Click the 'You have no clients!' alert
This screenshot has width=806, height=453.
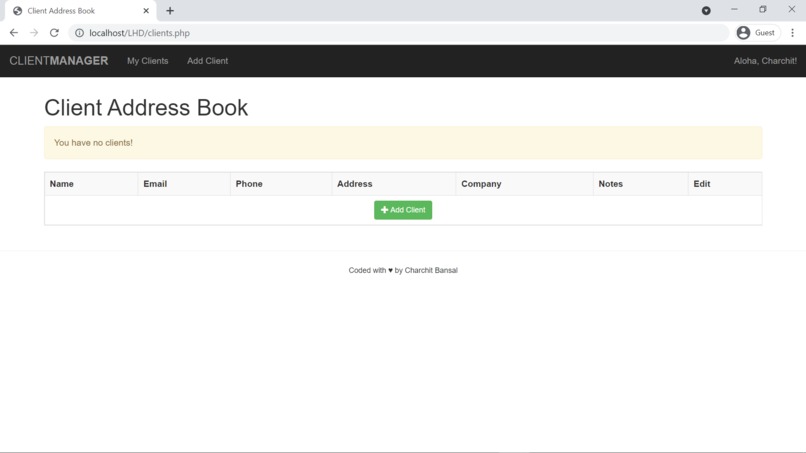(403, 142)
